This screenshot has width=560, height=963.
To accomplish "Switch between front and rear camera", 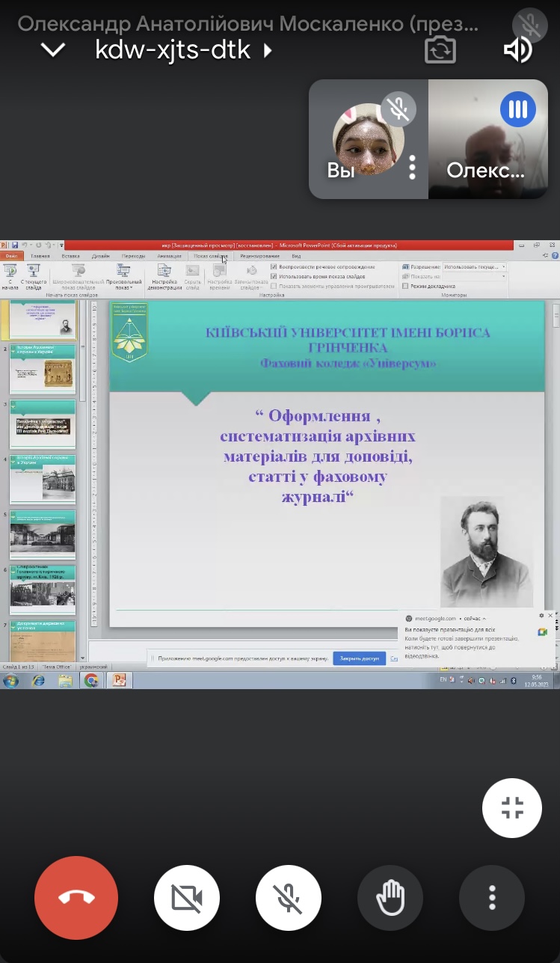I will point(440,50).
